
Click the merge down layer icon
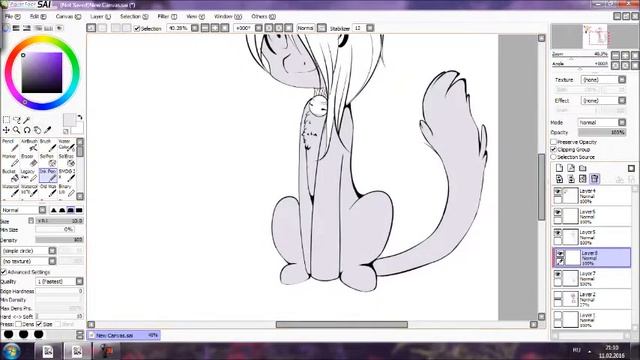[571, 179]
